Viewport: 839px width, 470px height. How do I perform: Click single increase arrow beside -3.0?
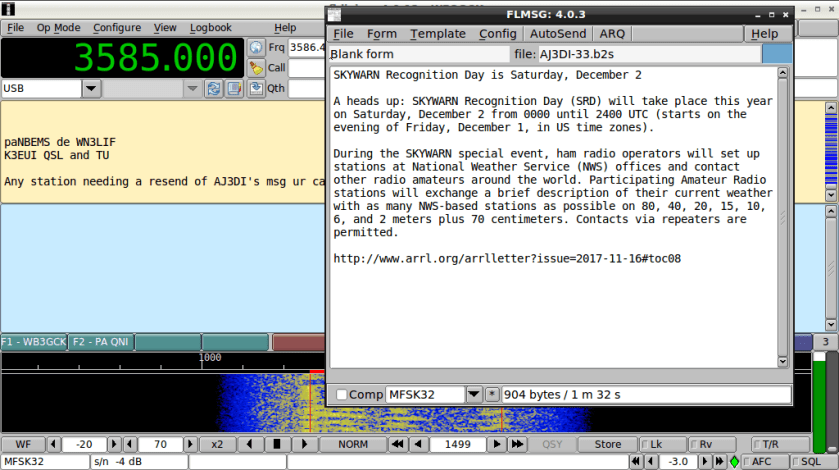click(705, 461)
